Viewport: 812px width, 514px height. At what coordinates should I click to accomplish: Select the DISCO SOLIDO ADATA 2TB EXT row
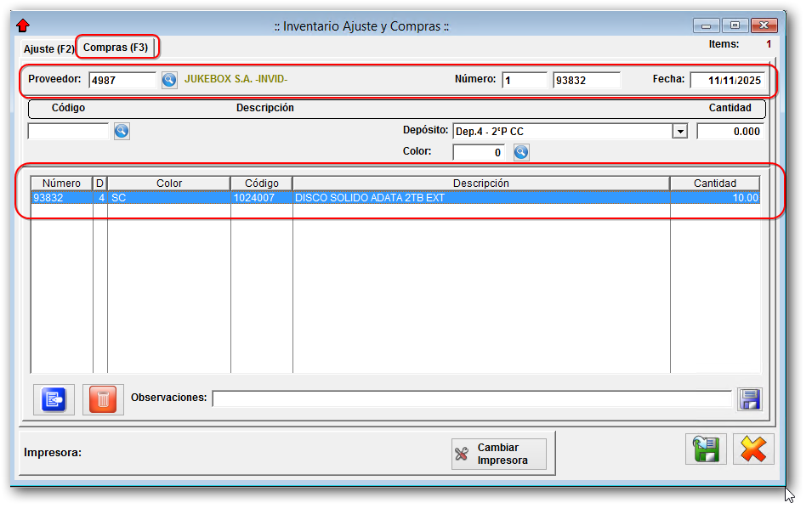[395, 198]
